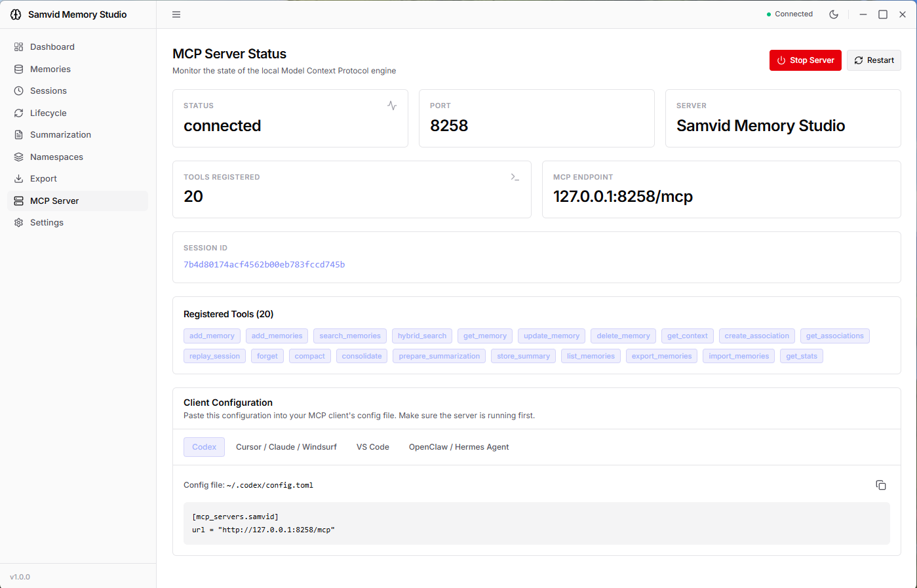Open the Sessions page
Viewport: 917px width, 588px height.
pyautogui.click(x=77, y=91)
